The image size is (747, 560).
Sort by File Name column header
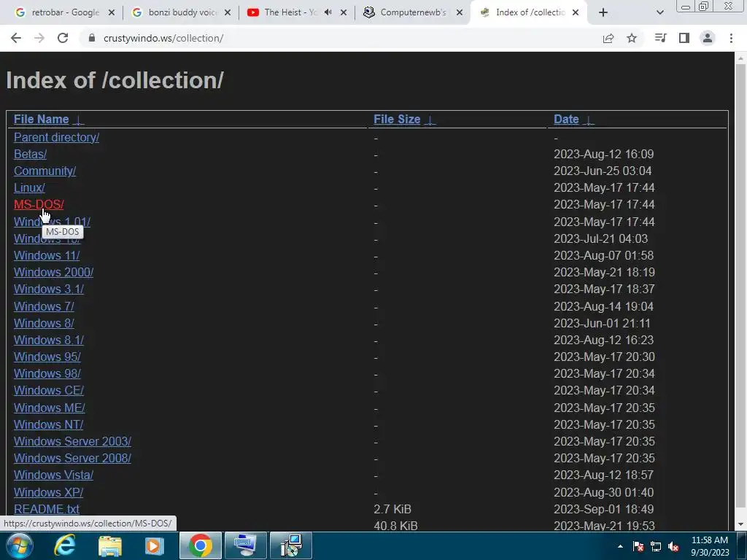point(42,119)
